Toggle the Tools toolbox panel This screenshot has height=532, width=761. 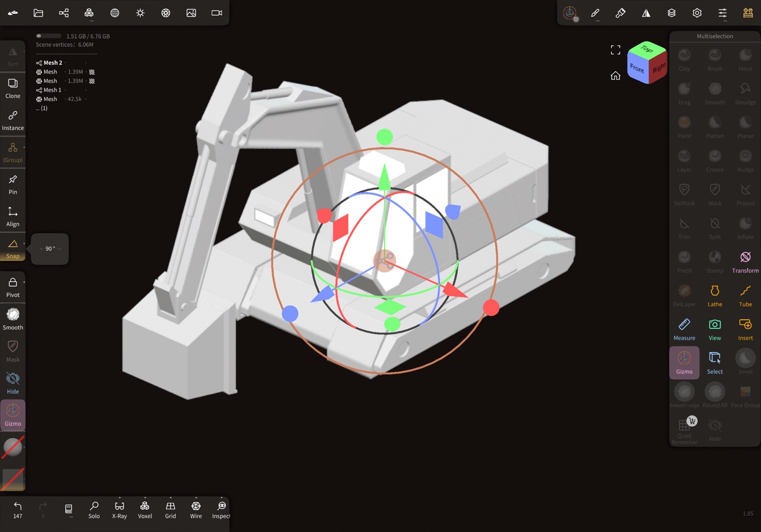(x=748, y=13)
